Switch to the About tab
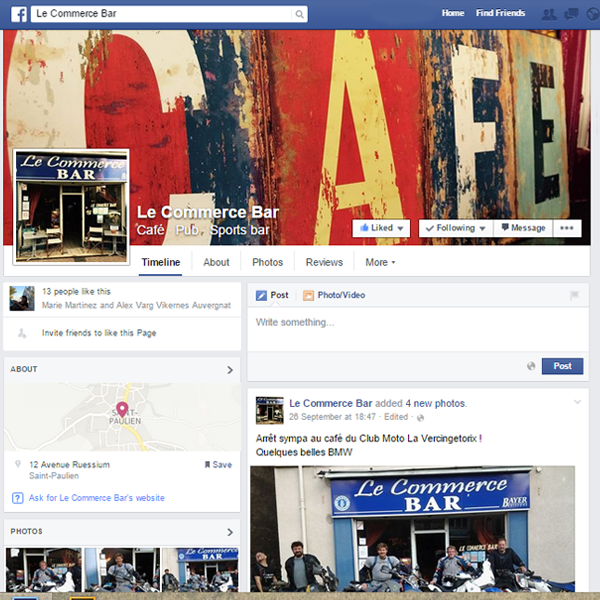 216,262
